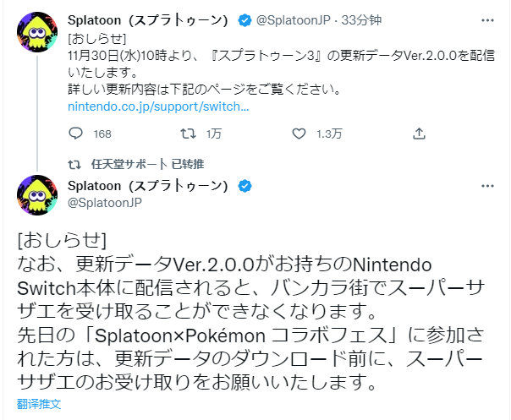Open the more options menu on first tweet
The height and width of the screenshot is (420, 511).
pos(487,20)
